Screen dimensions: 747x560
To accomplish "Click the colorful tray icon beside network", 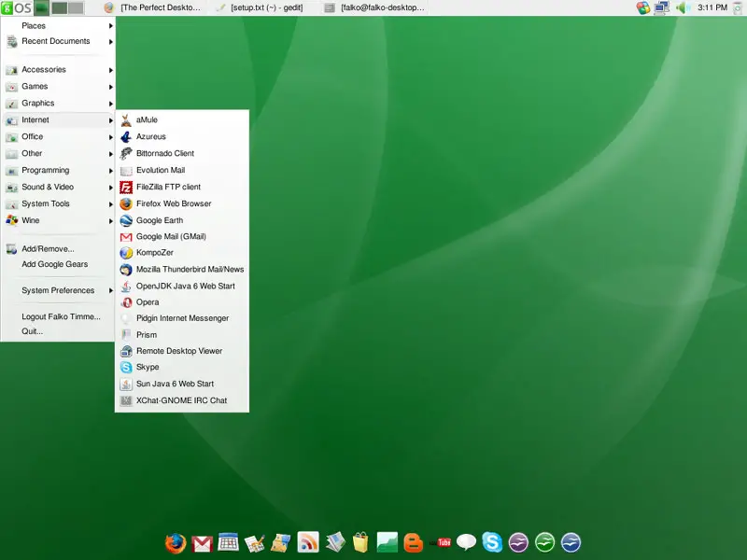I will (643, 7).
